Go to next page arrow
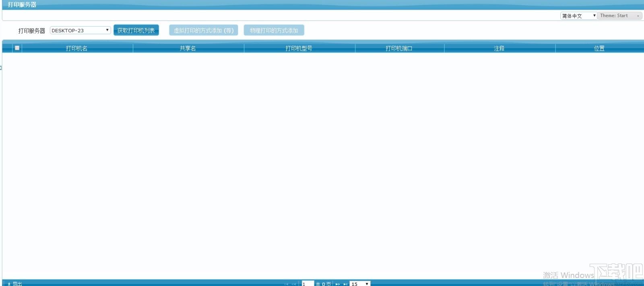This screenshot has height=286, width=644. tap(338, 284)
